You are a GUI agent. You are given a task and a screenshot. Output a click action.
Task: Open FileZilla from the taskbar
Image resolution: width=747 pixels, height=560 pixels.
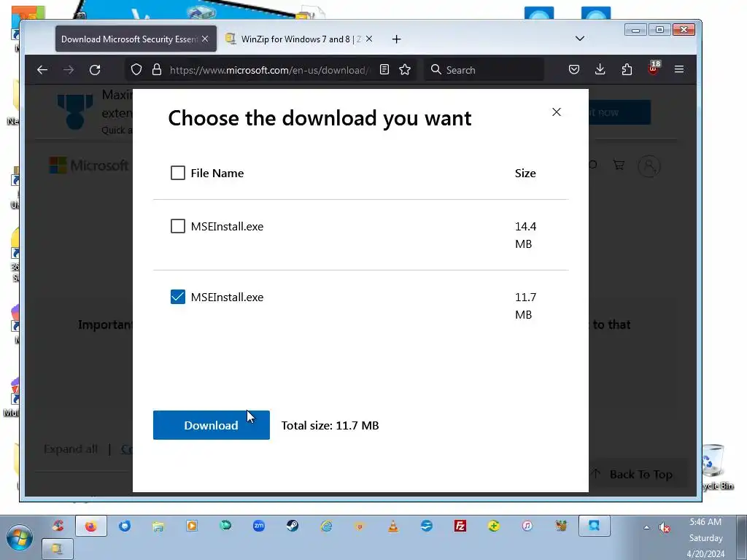460,526
